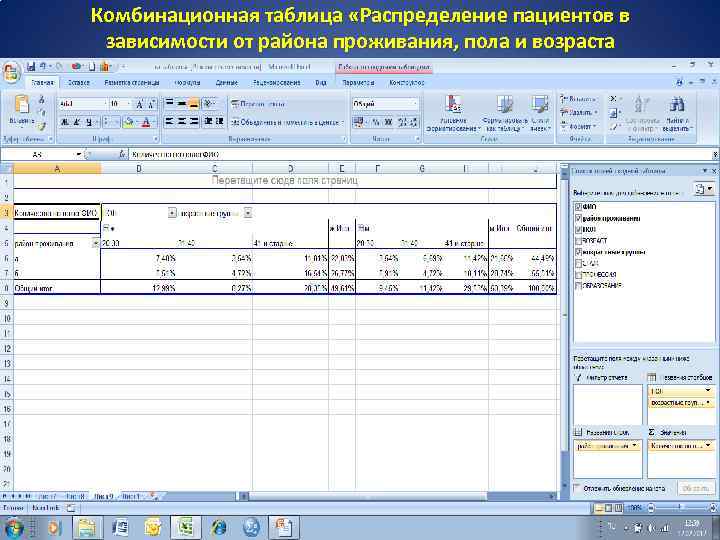720x540 pixels.
Task: Open the font size dropdown
Action: point(129,104)
